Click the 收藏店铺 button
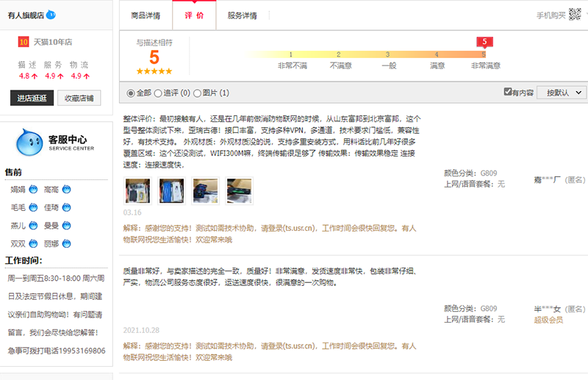The height and width of the screenshot is (380, 588). 79,98
